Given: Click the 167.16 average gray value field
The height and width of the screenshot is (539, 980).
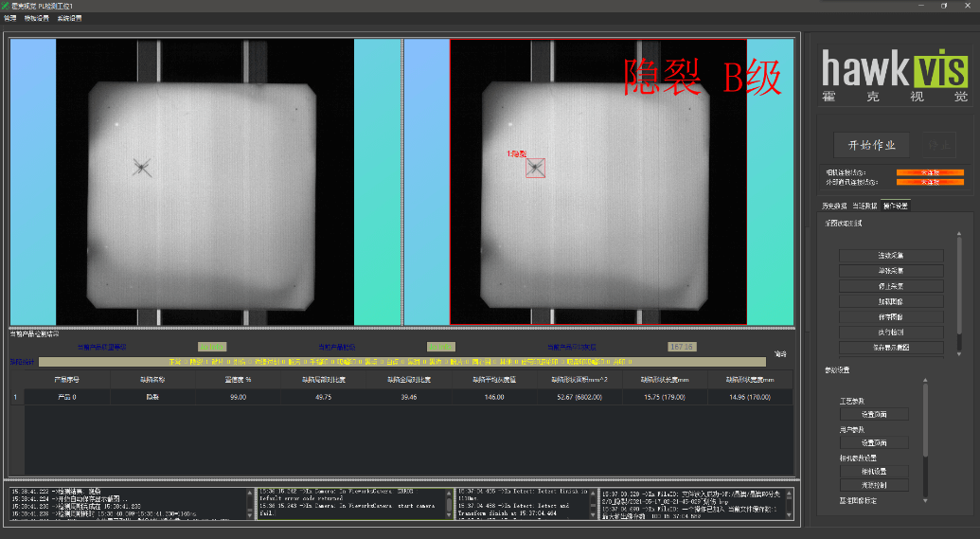Looking at the screenshot, I should pos(682,347).
